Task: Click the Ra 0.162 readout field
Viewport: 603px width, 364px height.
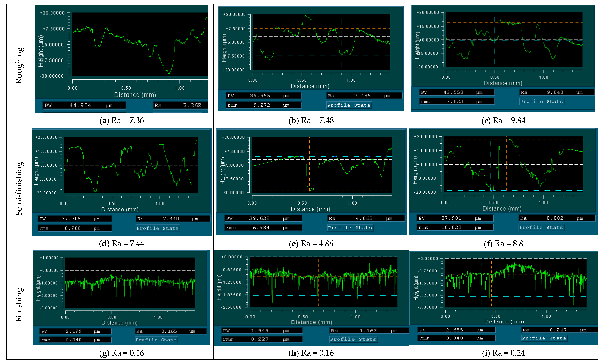Action: (x=368, y=331)
